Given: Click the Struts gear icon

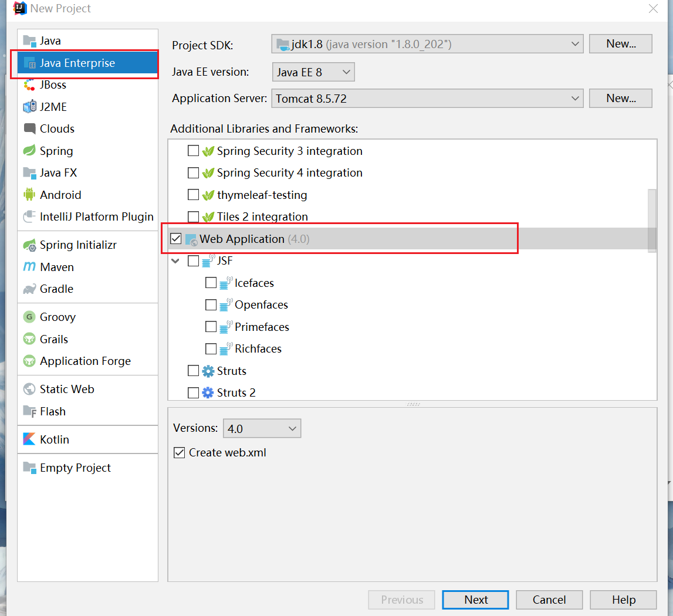Looking at the screenshot, I should click(x=208, y=371).
